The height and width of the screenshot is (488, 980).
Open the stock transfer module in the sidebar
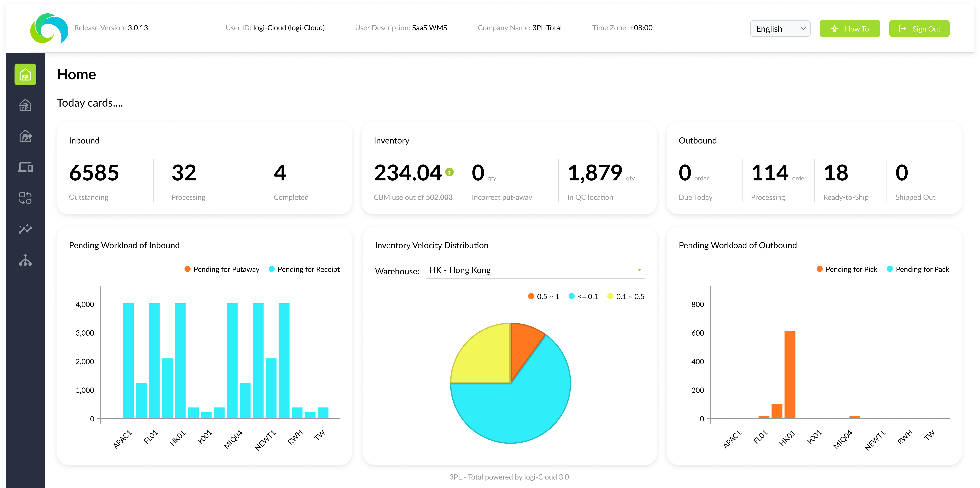click(x=25, y=198)
